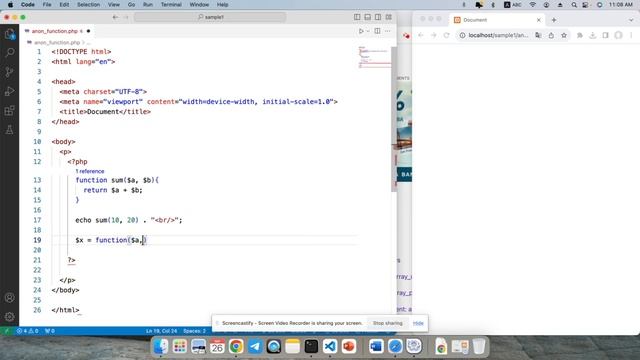The image size is (640, 360).
Task: Reload the localhost page in Chrome
Action: [x=447, y=36]
